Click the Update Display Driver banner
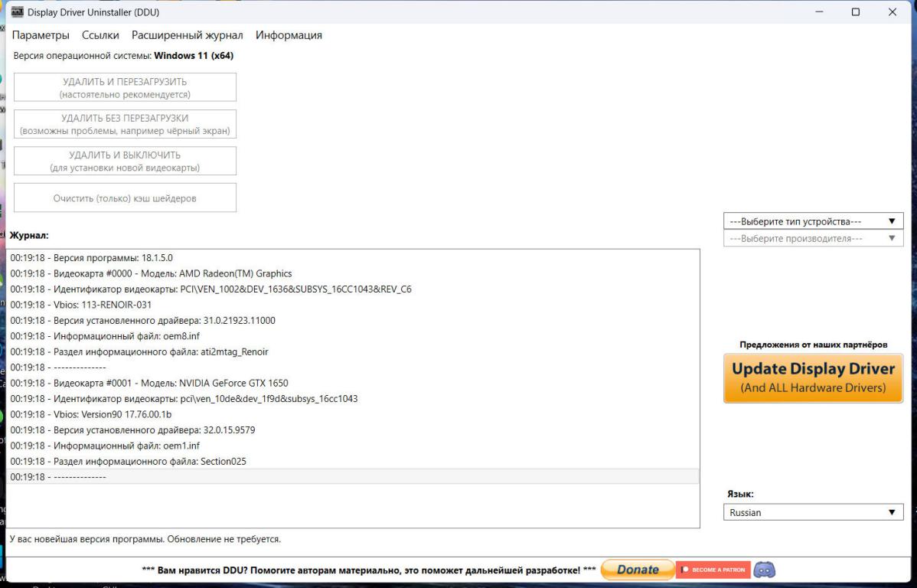This screenshot has width=917, height=588. 813,377
